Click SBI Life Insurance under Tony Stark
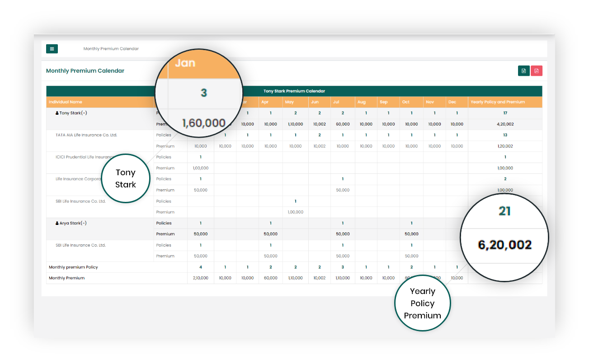 click(x=80, y=201)
